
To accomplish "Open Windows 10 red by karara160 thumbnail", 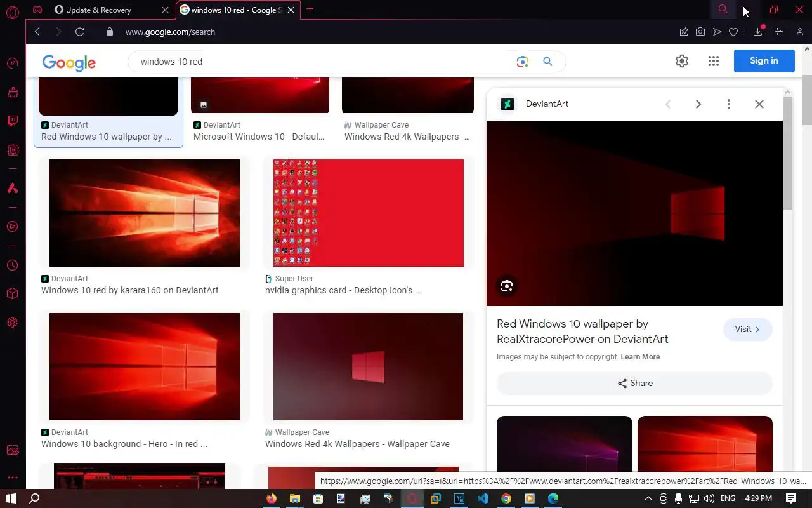I will [x=145, y=213].
